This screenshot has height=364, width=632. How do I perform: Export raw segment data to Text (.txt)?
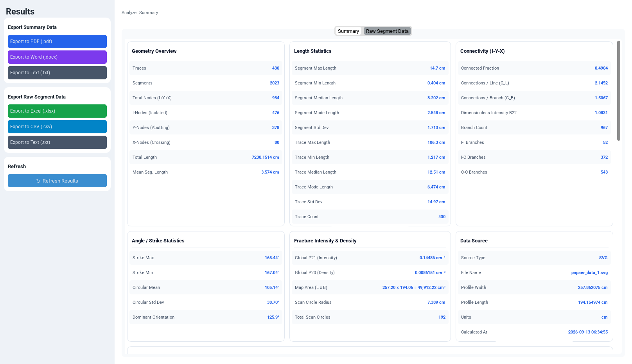57,142
